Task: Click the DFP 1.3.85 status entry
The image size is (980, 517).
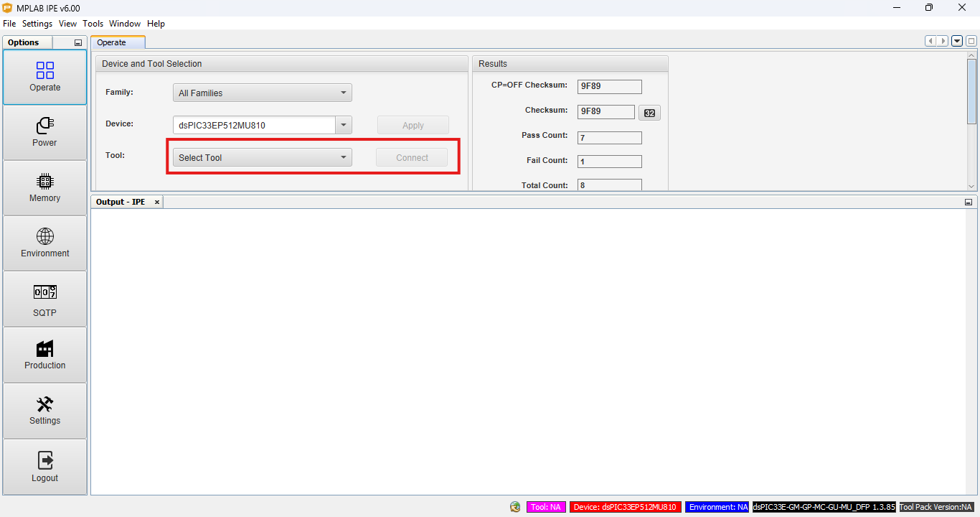Action: click(x=824, y=507)
